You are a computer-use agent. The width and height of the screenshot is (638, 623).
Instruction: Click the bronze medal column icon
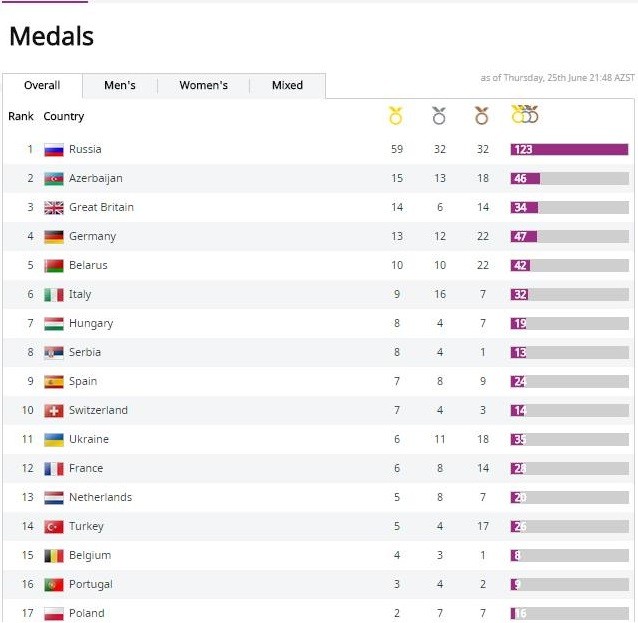coord(482,116)
